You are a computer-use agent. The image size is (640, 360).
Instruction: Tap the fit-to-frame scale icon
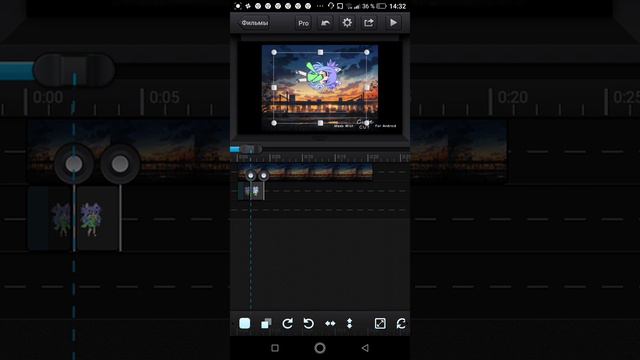pyautogui.click(x=380, y=324)
